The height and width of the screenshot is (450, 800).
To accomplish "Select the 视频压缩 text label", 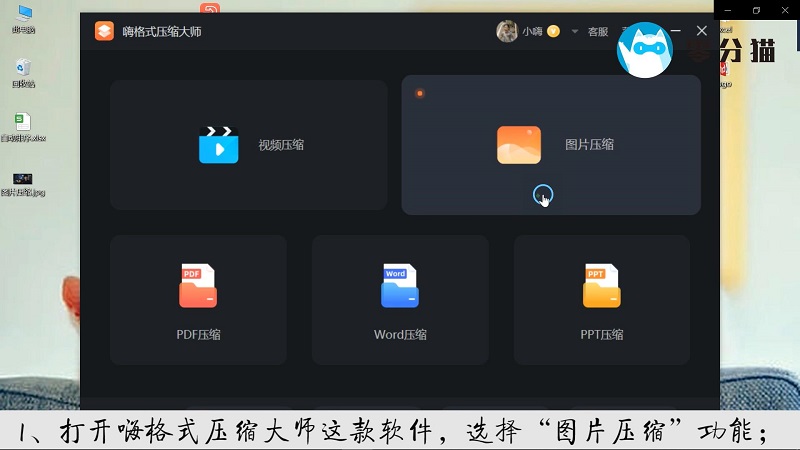I will (281, 145).
